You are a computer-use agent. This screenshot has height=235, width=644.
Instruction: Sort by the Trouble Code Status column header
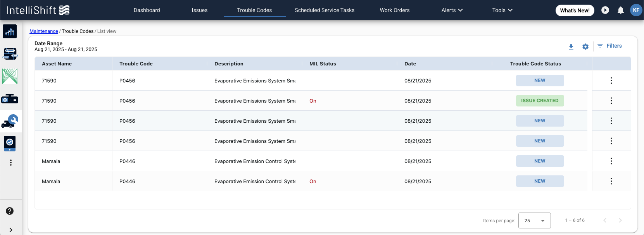pos(535,64)
